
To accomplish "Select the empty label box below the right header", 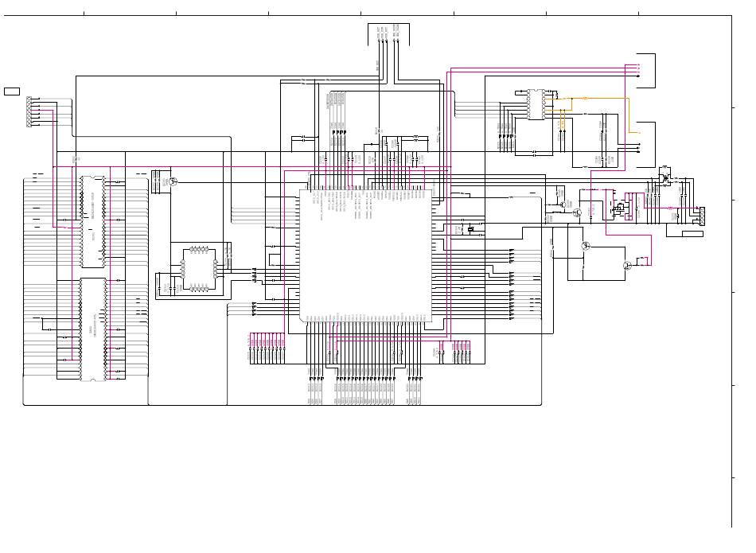I will click(x=692, y=234).
